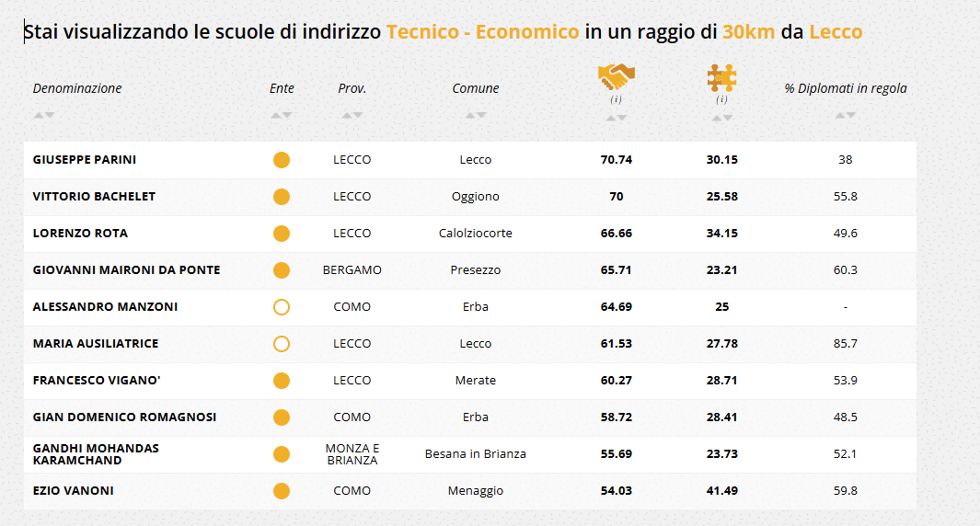Sort table by Comune arrows
The width and height of the screenshot is (980, 526).
[476, 115]
